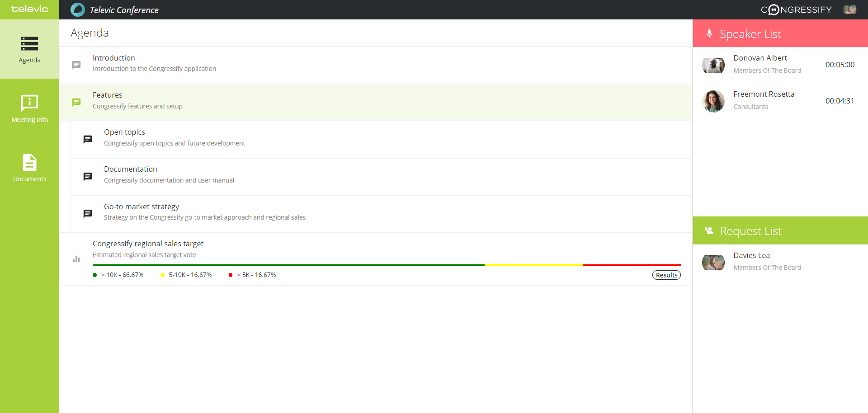This screenshot has width=868, height=413.
Task: Click the user avatar in top bar
Action: tap(849, 9)
